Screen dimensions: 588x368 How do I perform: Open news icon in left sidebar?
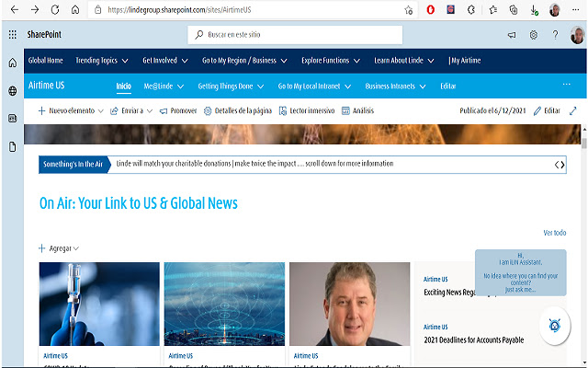(12, 119)
